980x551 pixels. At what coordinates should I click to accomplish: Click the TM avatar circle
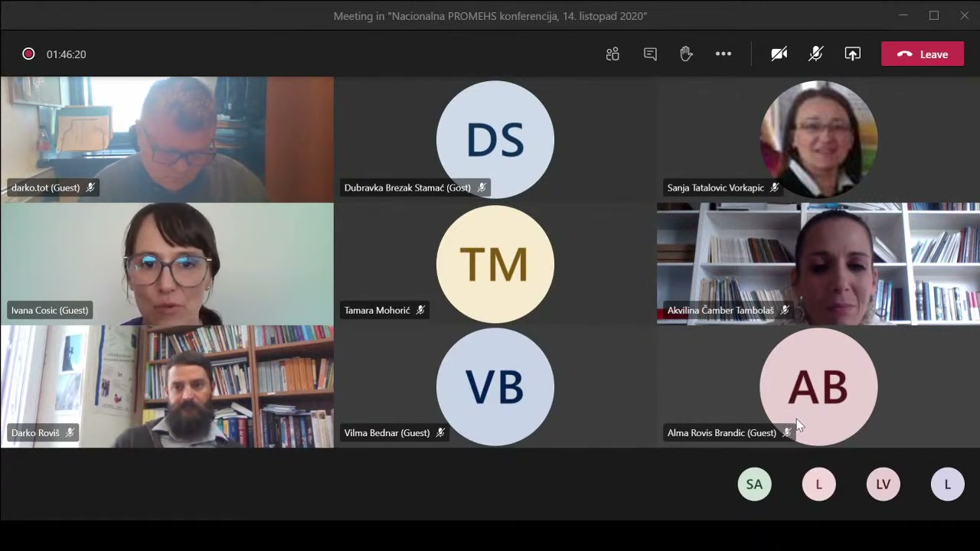pos(495,264)
